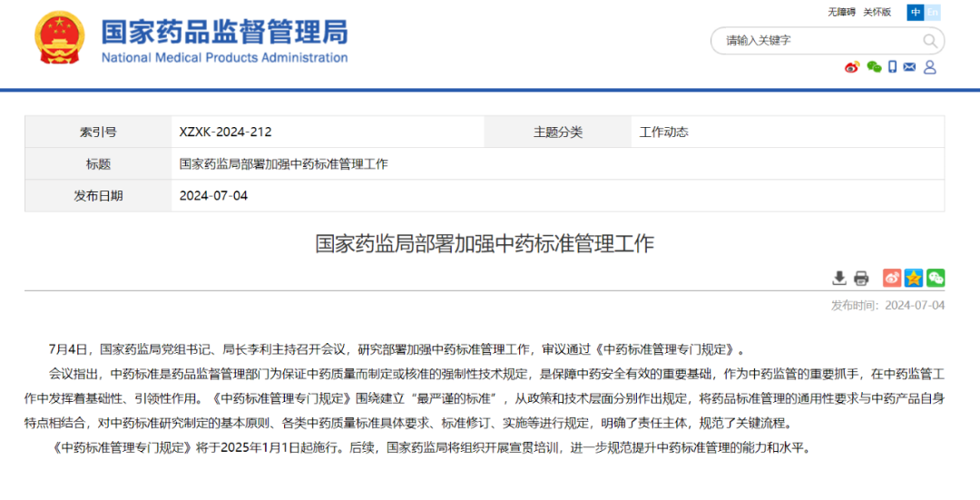Share to QQ Zone star icon

coord(914,278)
